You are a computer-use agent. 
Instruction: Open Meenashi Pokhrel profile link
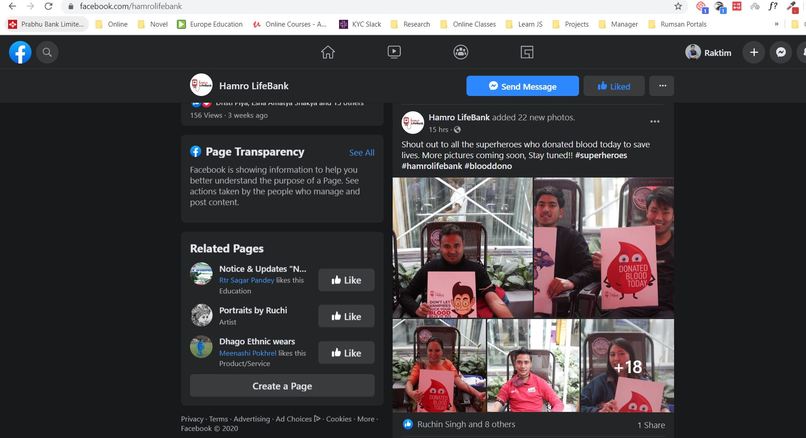point(248,353)
